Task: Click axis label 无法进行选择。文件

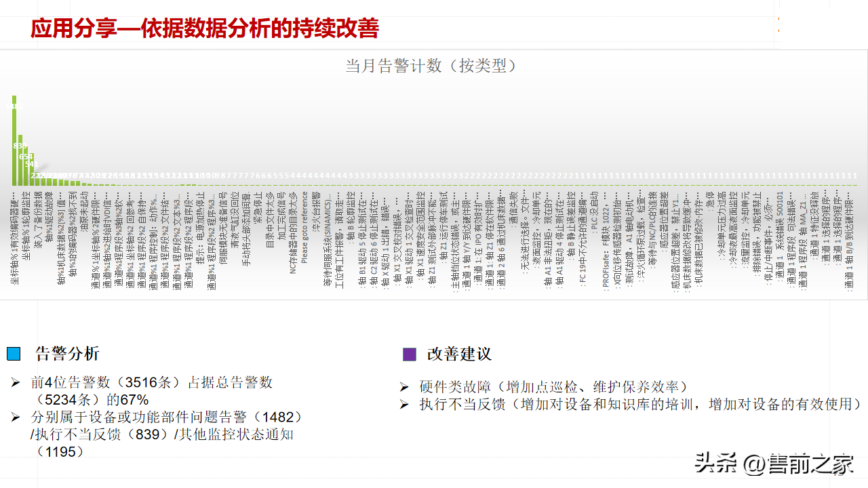Action: [525, 232]
